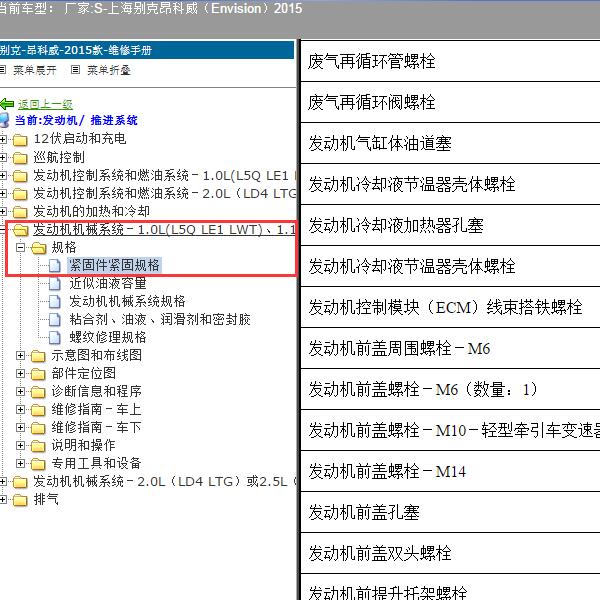The image size is (600, 600).
Task: Click the 诊断信息和程序 folder icon
Action: [38, 392]
